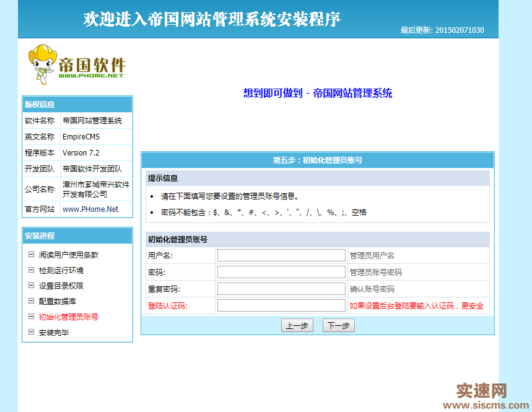Select the 设置目录权限 step
532x412 pixels.
click(61, 286)
